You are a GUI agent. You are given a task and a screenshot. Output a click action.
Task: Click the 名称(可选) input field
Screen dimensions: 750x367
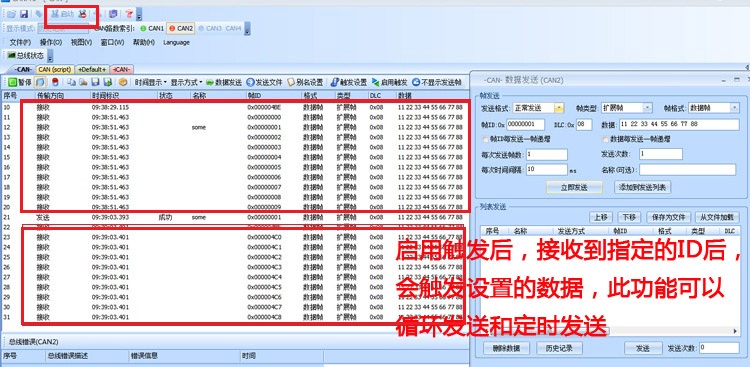688,169
